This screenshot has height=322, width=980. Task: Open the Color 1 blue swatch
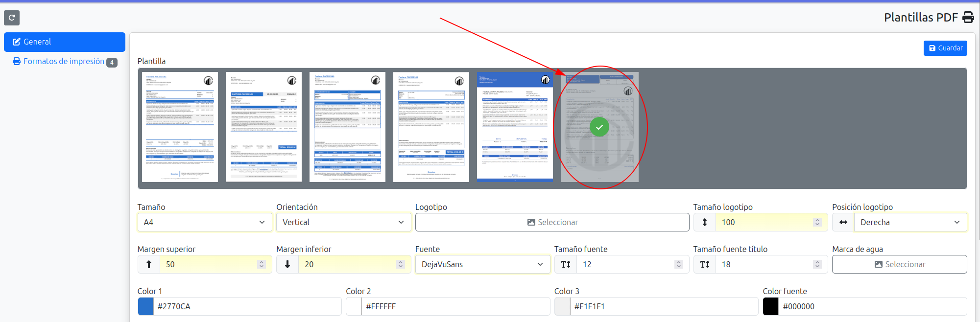coord(145,306)
